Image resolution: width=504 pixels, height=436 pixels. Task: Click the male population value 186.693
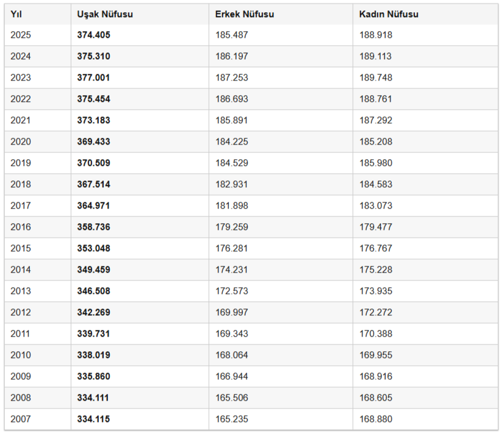(232, 99)
